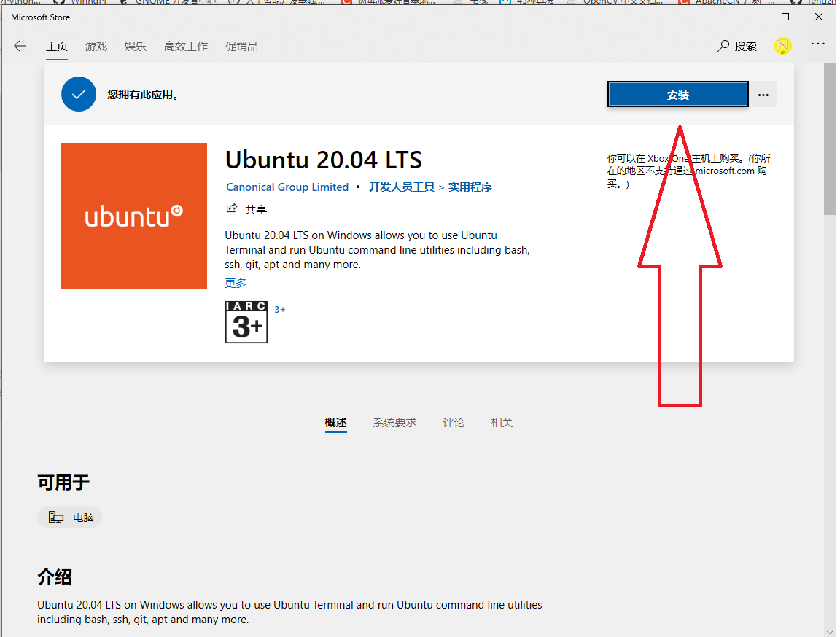The height and width of the screenshot is (637, 840).
Task: Click the blue checkmark ownership badge
Action: point(78,93)
